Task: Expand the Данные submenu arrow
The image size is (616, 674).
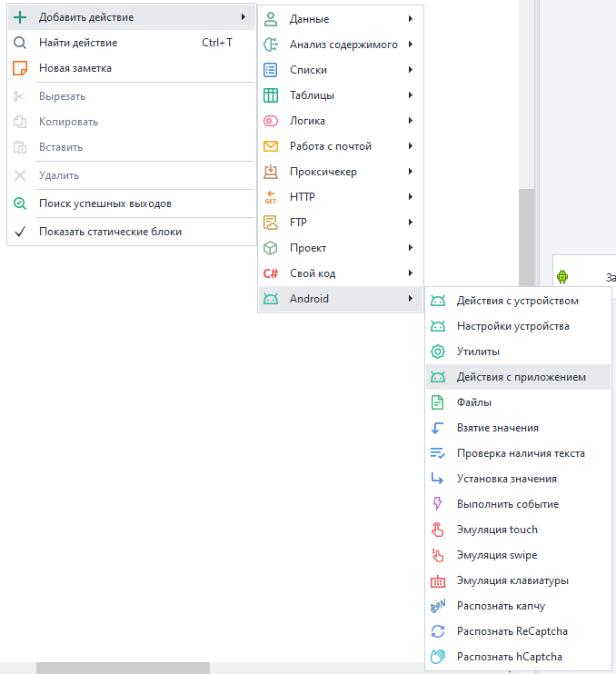Action: tap(411, 19)
